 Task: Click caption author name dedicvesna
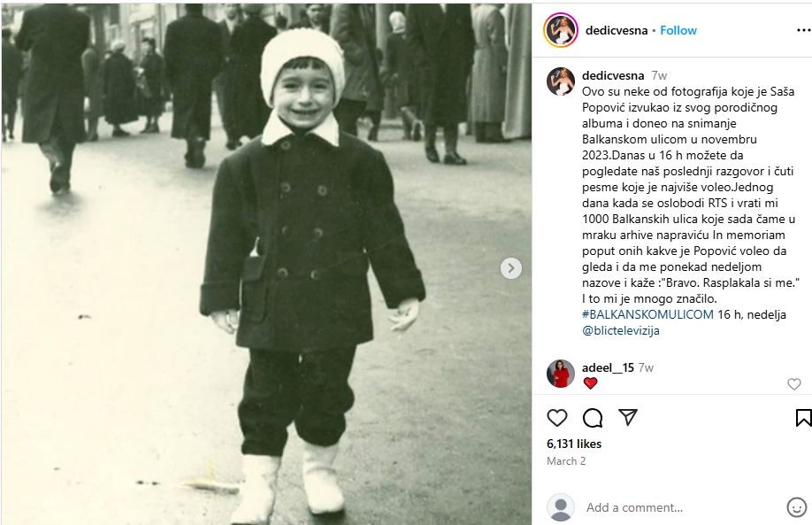point(613,75)
